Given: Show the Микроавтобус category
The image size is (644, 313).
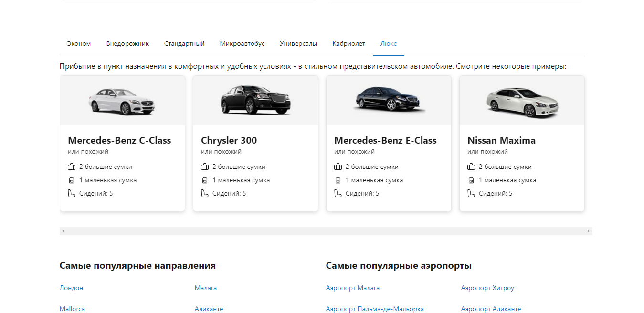Looking at the screenshot, I should click(242, 43).
